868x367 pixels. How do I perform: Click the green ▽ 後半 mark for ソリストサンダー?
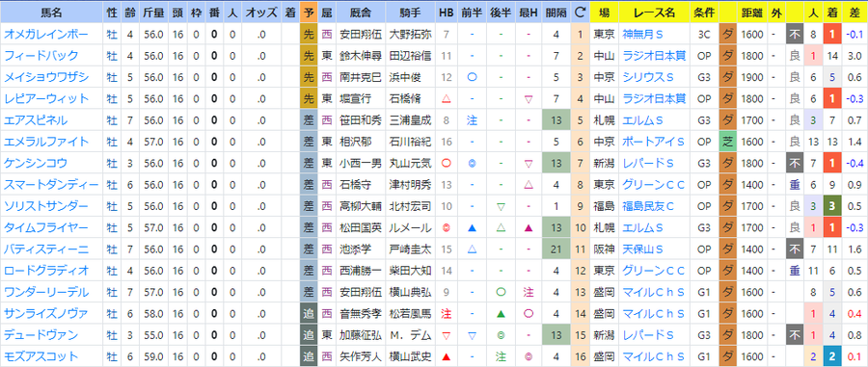[x=501, y=206]
